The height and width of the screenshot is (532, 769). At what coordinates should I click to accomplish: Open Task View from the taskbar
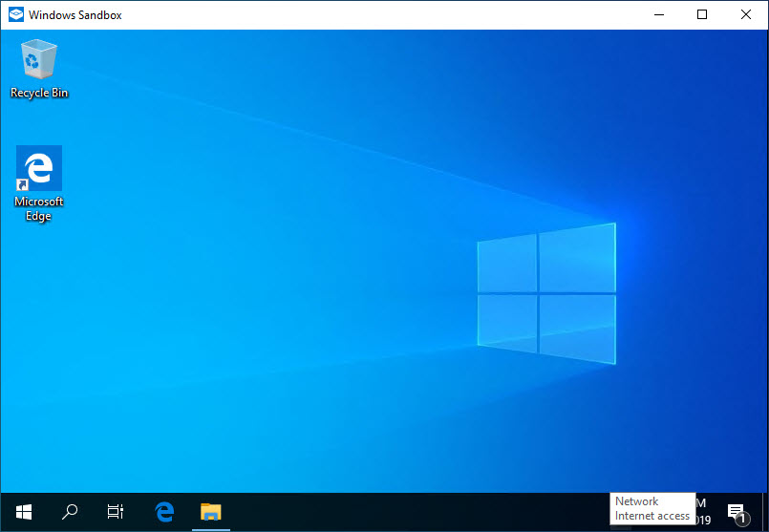116,512
